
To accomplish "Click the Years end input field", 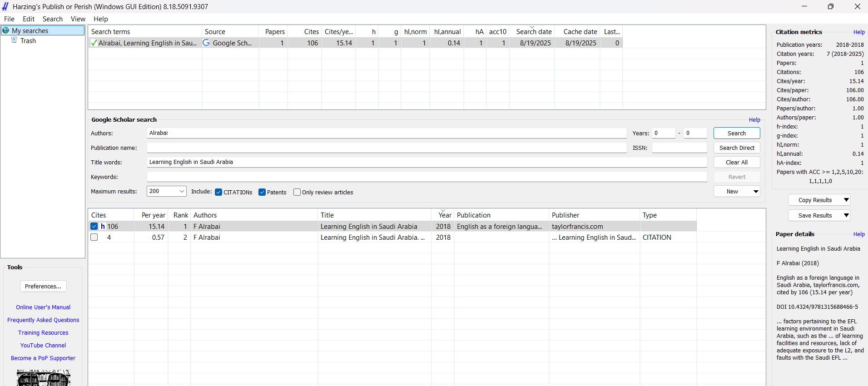I will [695, 133].
